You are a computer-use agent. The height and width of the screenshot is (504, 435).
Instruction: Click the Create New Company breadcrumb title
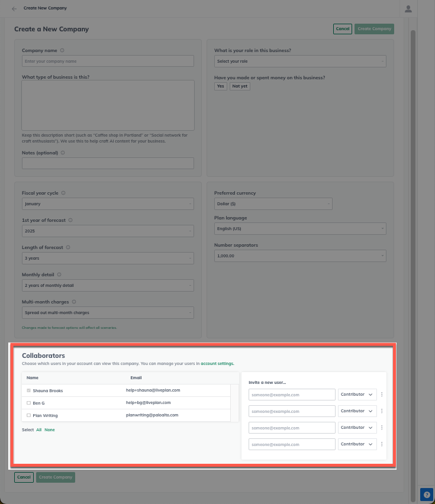pos(45,8)
